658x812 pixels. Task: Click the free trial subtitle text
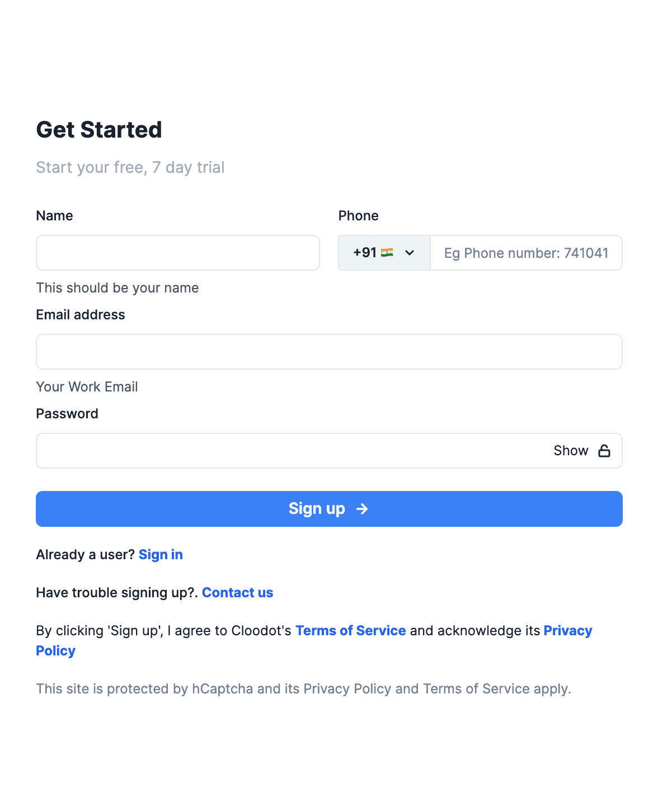130,167
